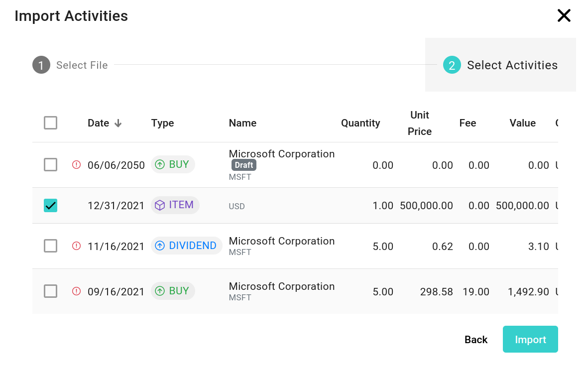Click the DIVIDEND badge on the 11/16/2021 row
The width and height of the screenshot is (588, 383).
pos(187,245)
